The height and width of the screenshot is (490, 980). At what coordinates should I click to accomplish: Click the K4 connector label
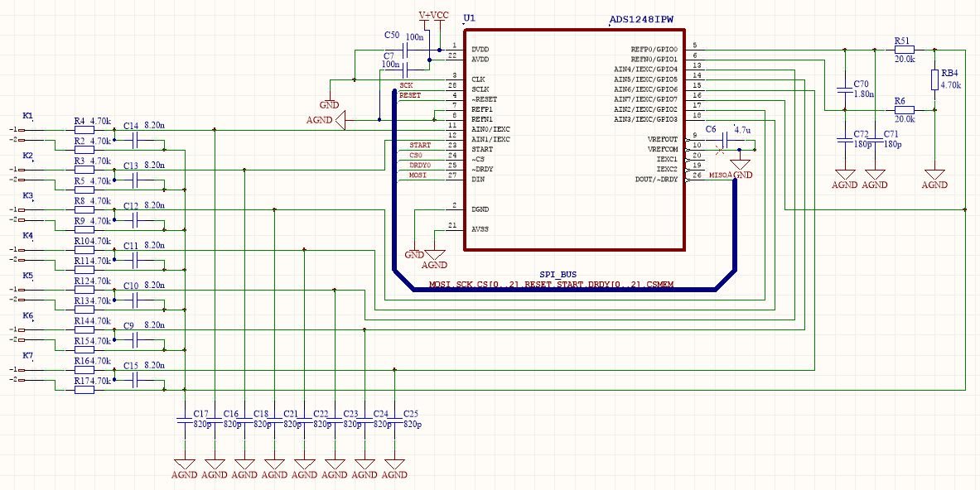[27, 235]
